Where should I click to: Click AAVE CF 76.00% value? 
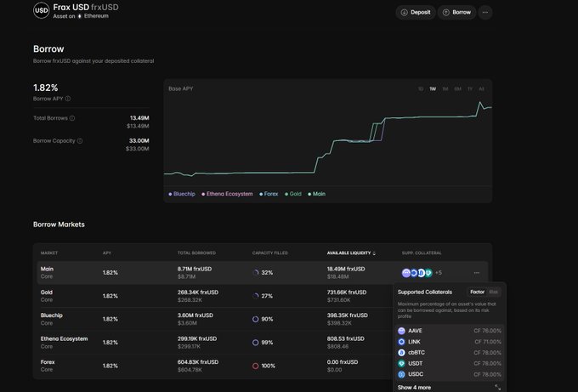click(487, 331)
